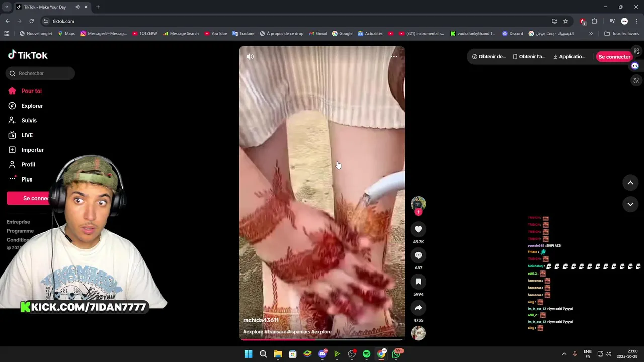Image resolution: width=644 pixels, height=362 pixels.
Task: Open YouTube bookmark
Action: 215,34
